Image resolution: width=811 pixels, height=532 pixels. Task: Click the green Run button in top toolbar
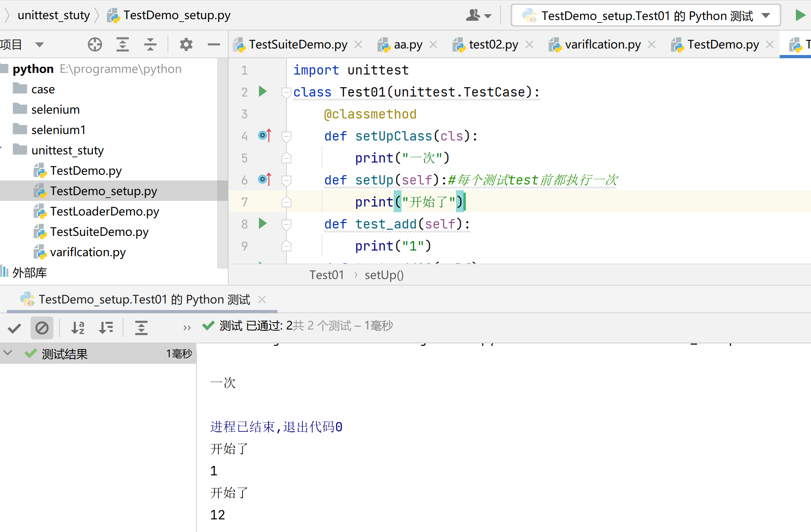[800, 15]
